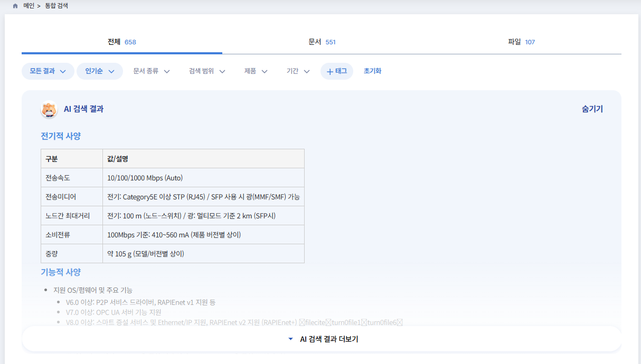Select the 전송속도 table cell
Image resolution: width=641 pixels, height=364 pixels.
(x=72, y=178)
